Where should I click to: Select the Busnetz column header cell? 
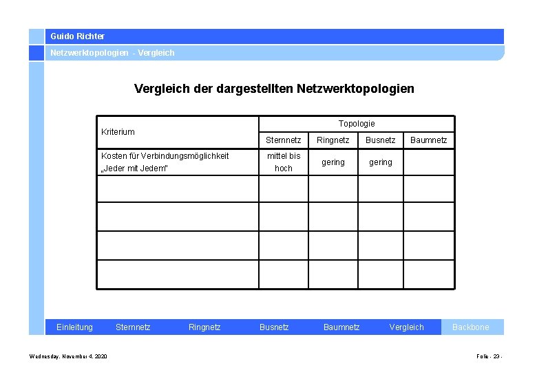[x=381, y=140]
